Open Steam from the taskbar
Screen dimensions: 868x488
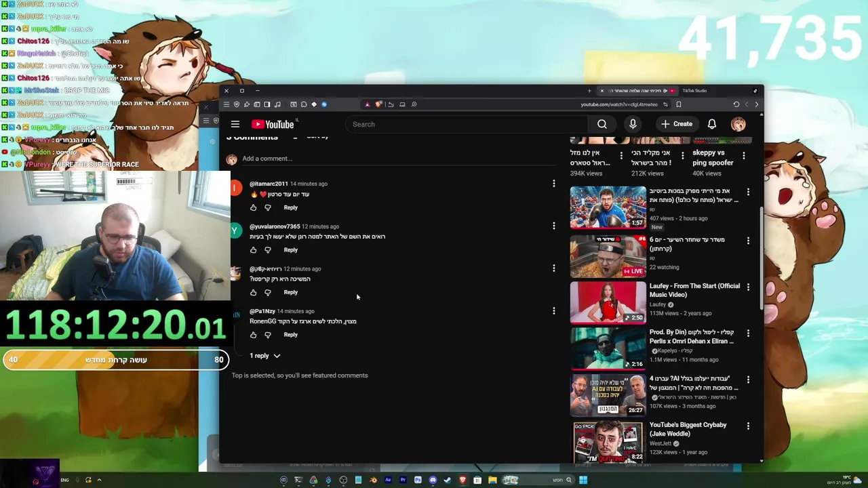[447, 480]
